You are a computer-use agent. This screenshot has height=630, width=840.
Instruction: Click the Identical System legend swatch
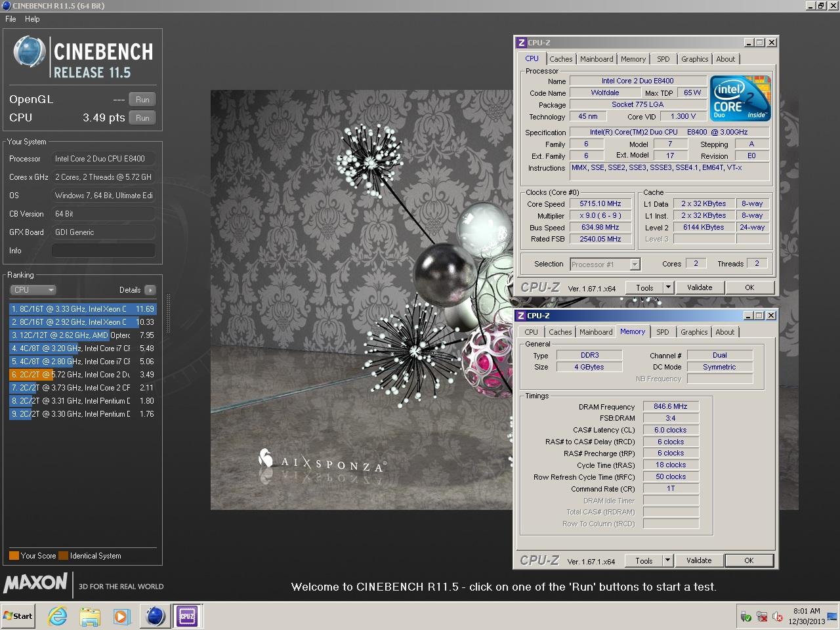coord(63,556)
